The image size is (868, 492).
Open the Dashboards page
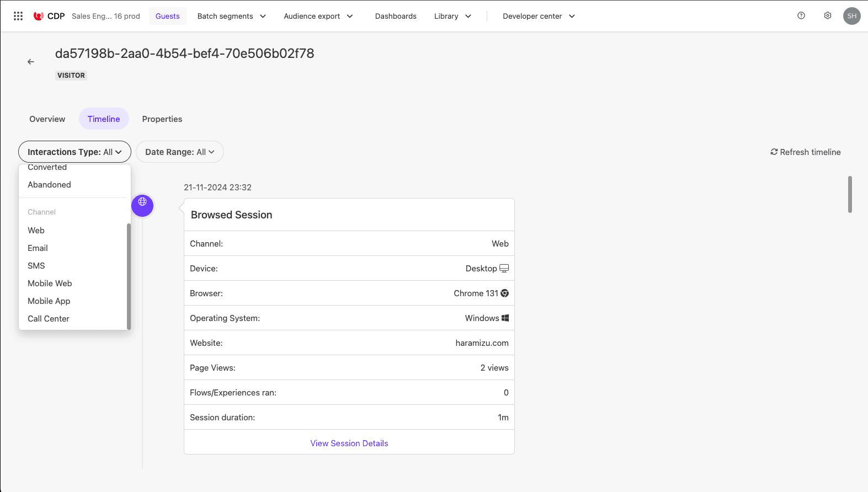coord(396,16)
